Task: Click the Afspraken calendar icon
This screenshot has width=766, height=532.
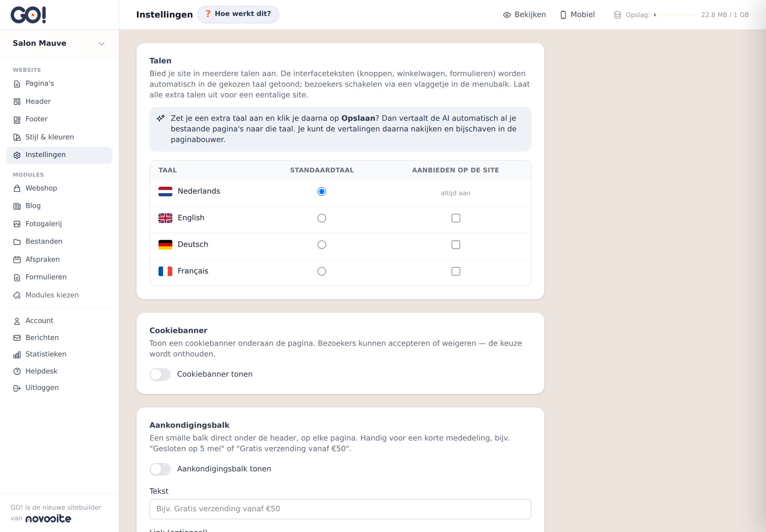Action: (17, 260)
